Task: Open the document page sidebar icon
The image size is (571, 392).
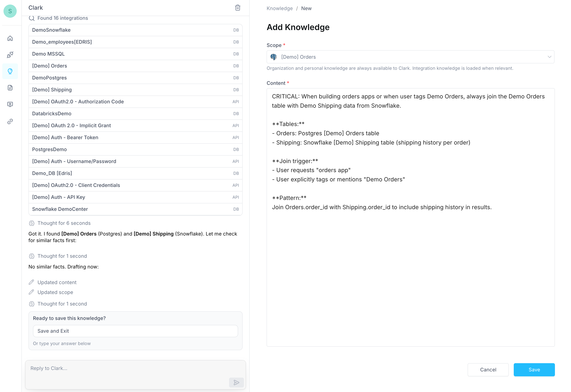Action: pos(10,88)
